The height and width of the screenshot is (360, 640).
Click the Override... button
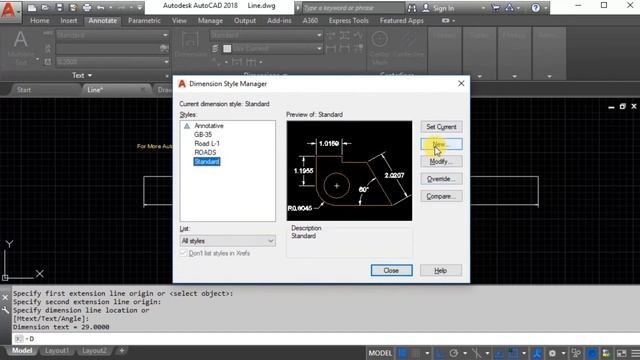coord(441,179)
